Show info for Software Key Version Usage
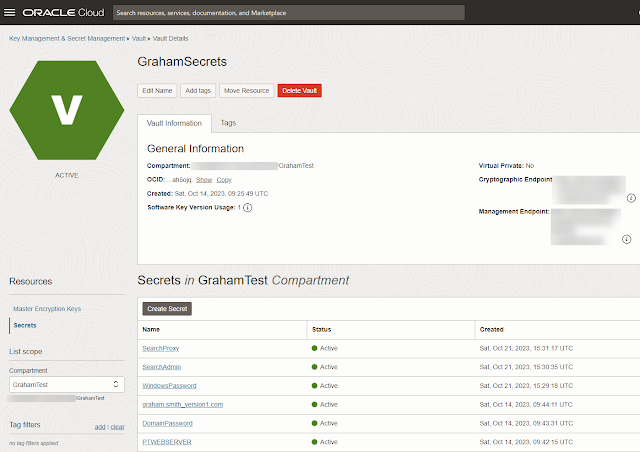This screenshot has width=640, height=452. (x=247, y=207)
